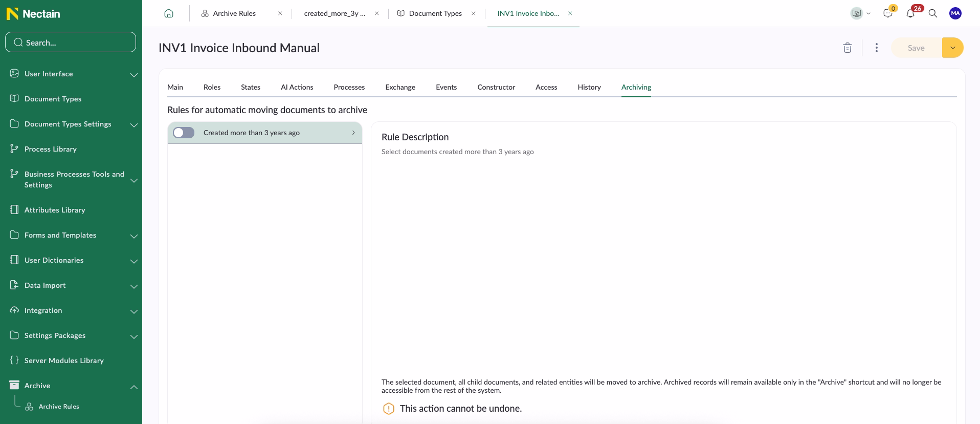Click the top-right search magnifier icon
Image resolution: width=980 pixels, height=424 pixels.
pos(933,13)
